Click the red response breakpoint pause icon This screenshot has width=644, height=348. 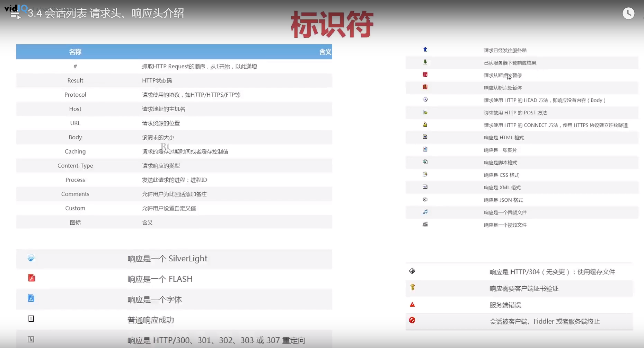[x=425, y=87]
